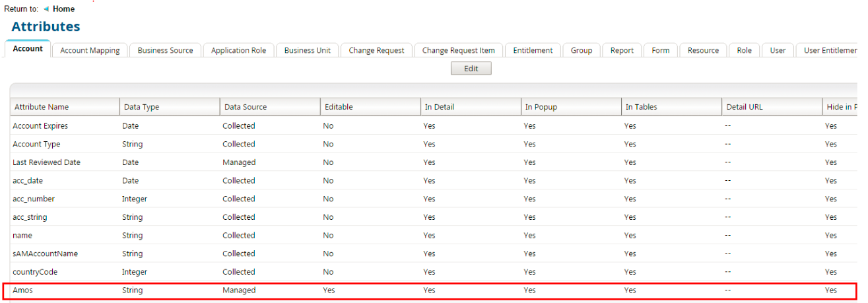Open the Resource tab
The width and height of the screenshot is (868, 303).
703,50
